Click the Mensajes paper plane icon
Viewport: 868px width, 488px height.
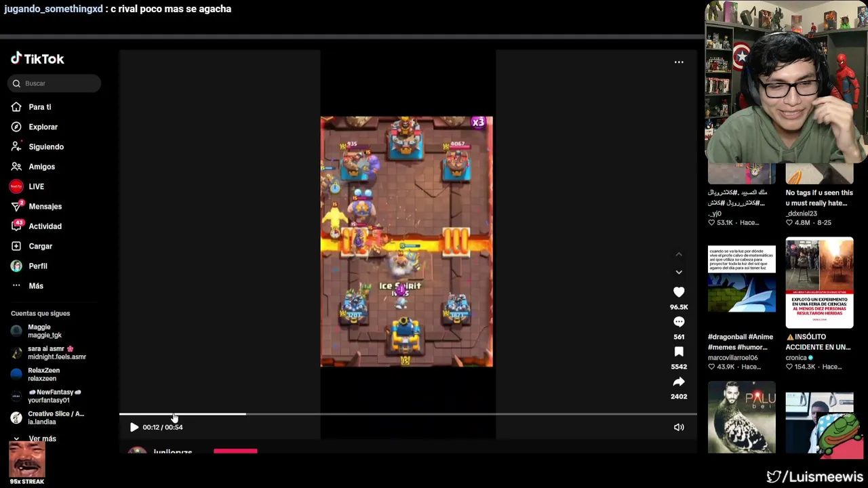click(16, 206)
